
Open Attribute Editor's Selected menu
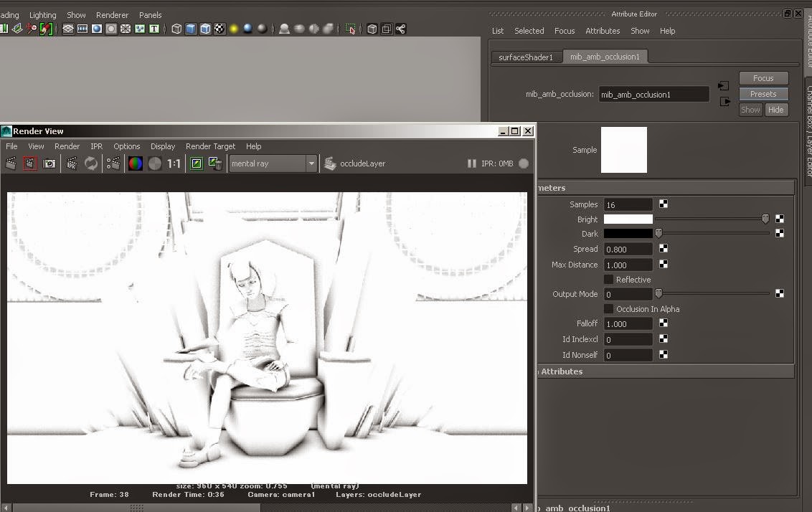pos(529,31)
